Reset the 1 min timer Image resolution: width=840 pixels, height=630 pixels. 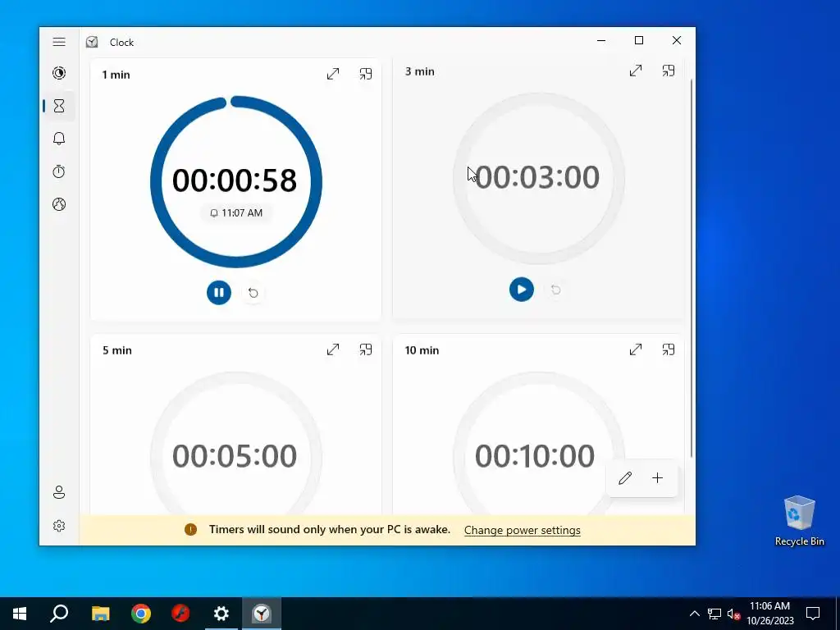click(x=253, y=293)
